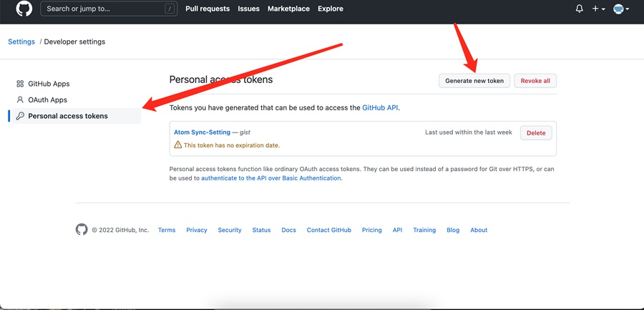Delete the Atom Sync-Setting token

(x=536, y=133)
